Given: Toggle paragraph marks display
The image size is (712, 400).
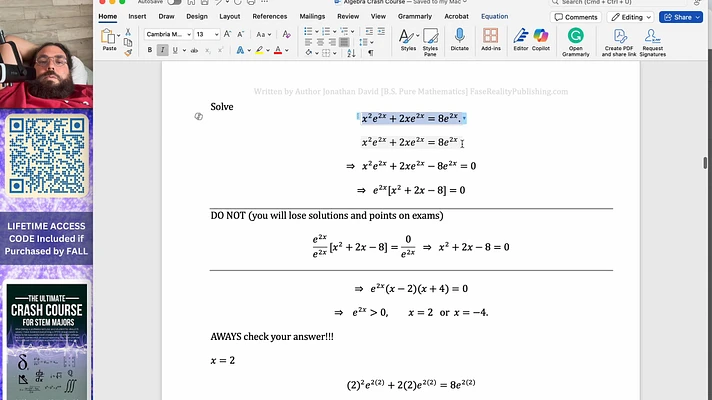Looking at the screenshot, I should [371, 53].
